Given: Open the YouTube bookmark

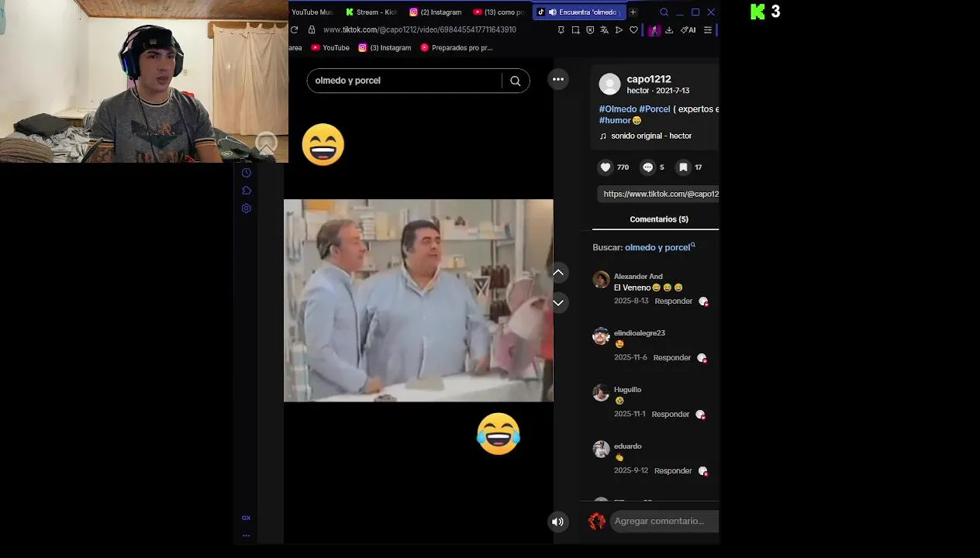Looking at the screenshot, I should (x=330, y=48).
